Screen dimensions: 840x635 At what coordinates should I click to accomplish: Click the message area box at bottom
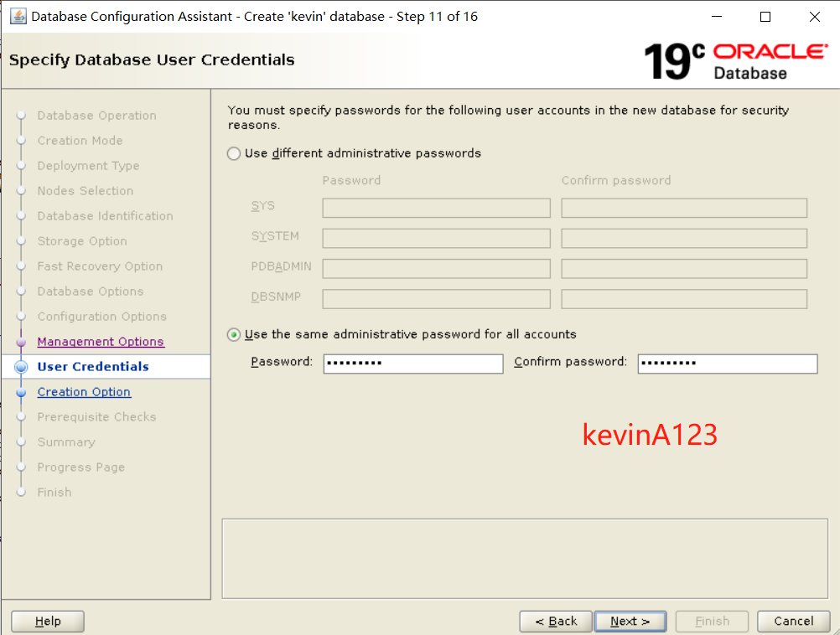(525, 559)
